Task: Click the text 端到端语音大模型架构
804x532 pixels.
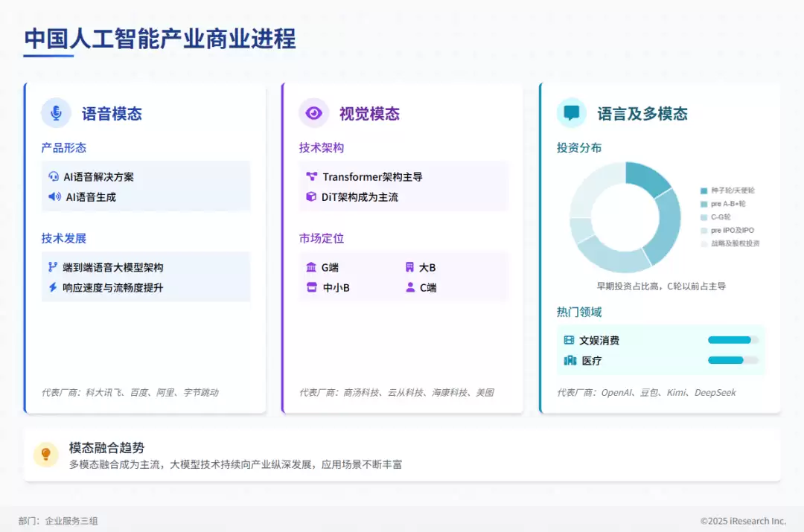Action: tap(113, 268)
